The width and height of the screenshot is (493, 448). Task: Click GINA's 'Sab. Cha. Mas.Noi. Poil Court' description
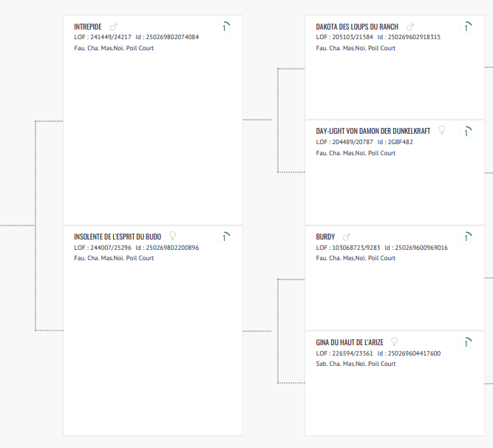pos(356,364)
